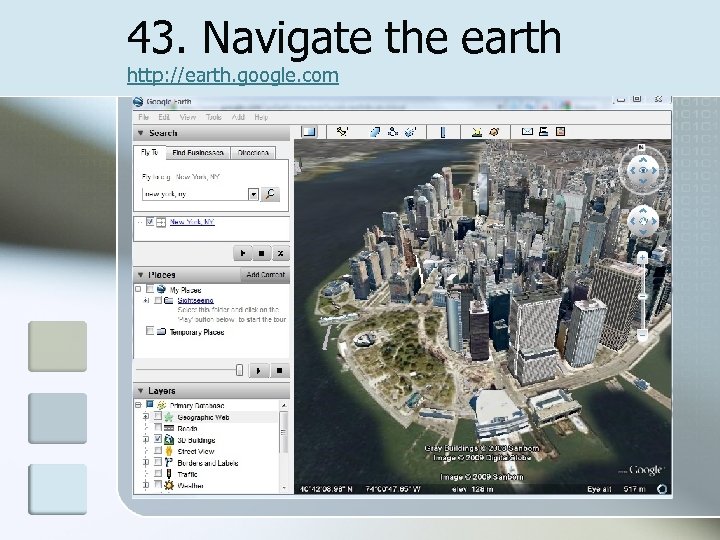
Task: Expand the Geographic Web tree node
Action: point(146,416)
